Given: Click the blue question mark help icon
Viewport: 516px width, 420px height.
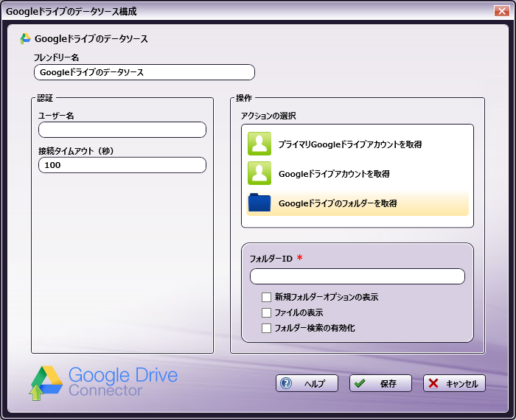Looking at the screenshot, I should (x=286, y=383).
